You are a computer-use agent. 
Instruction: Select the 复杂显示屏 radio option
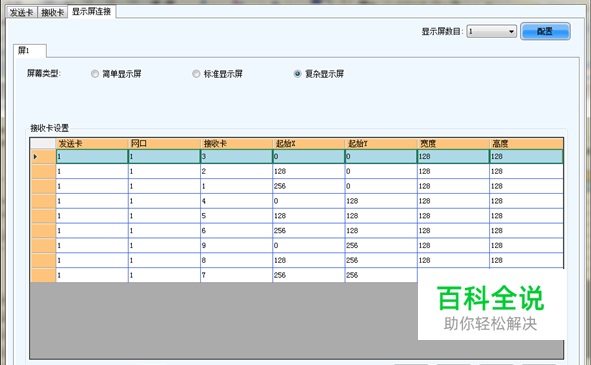click(319, 74)
